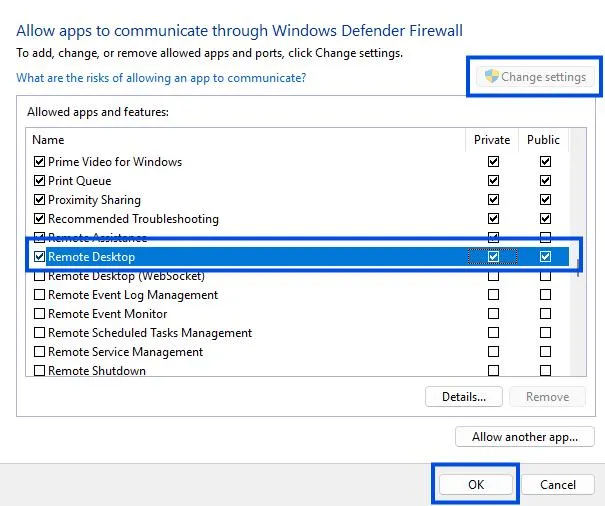Select Remote Service Management row label

coord(125,352)
